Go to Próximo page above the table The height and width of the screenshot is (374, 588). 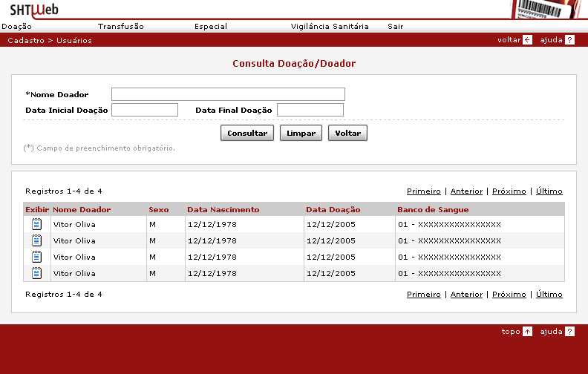click(x=509, y=191)
